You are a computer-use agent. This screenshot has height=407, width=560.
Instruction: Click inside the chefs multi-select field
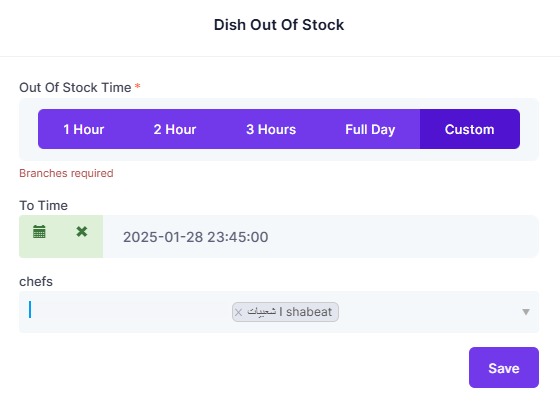pyautogui.click(x=279, y=312)
